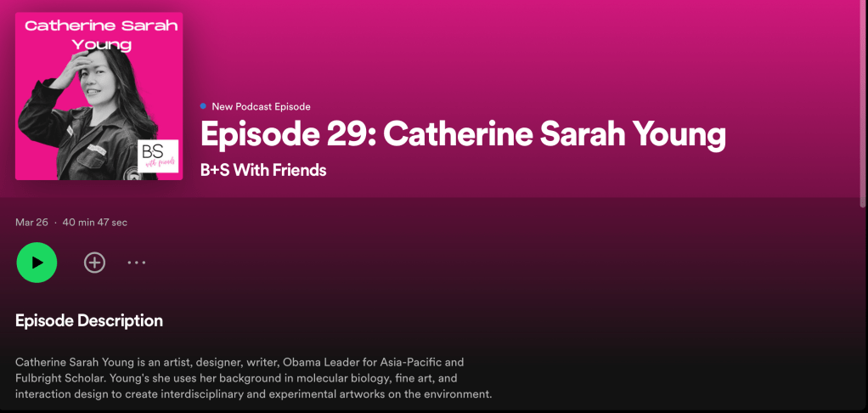The height and width of the screenshot is (413, 868).
Task: Open the B+S With Friends show page
Action: point(263,170)
